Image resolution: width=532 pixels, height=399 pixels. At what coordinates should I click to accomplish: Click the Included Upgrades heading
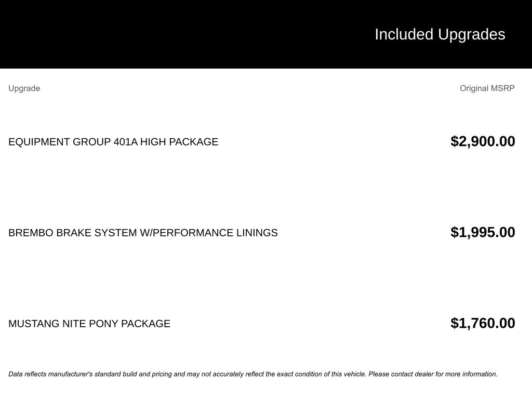pyautogui.click(x=440, y=34)
